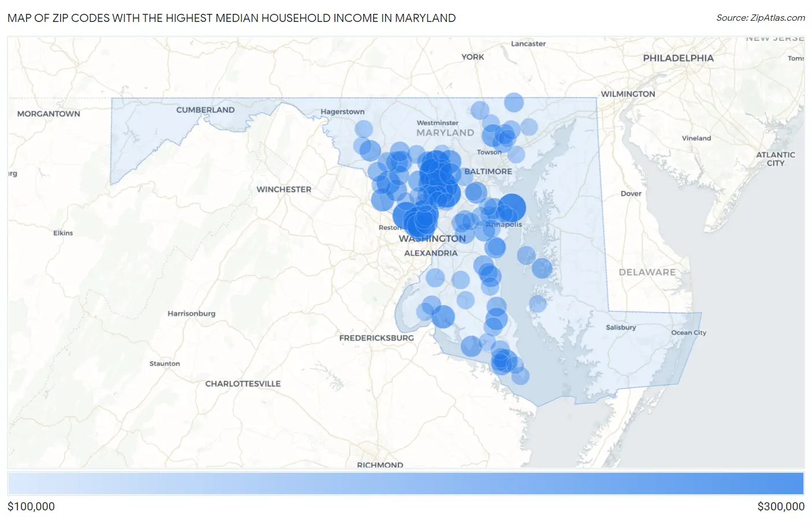
Task: Click the BALTIMORE city label
Action: click(488, 171)
